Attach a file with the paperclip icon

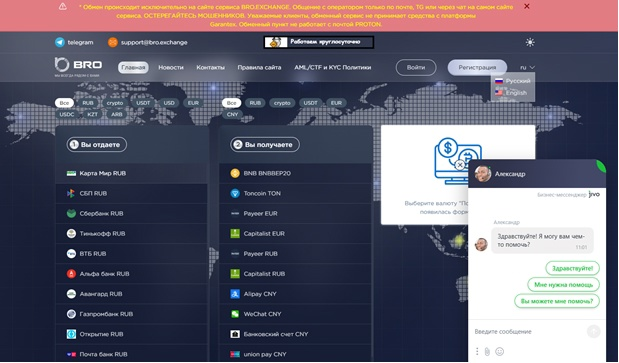[487, 351]
